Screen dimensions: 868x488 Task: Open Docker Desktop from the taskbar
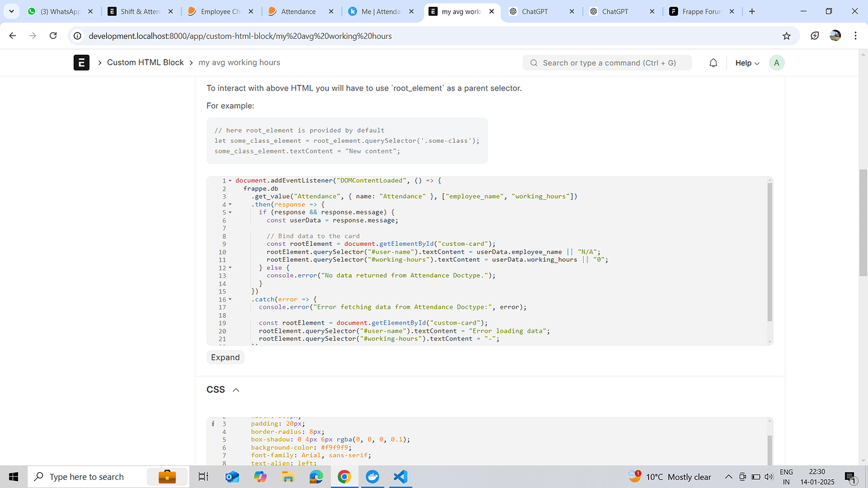[372, 477]
